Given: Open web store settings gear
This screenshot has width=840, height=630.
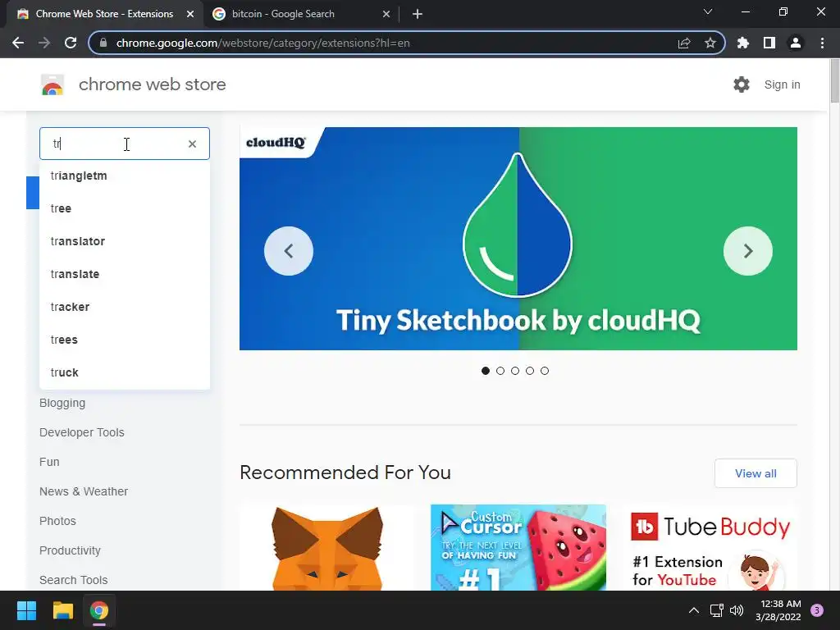Looking at the screenshot, I should pyautogui.click(x=742, y=84).
